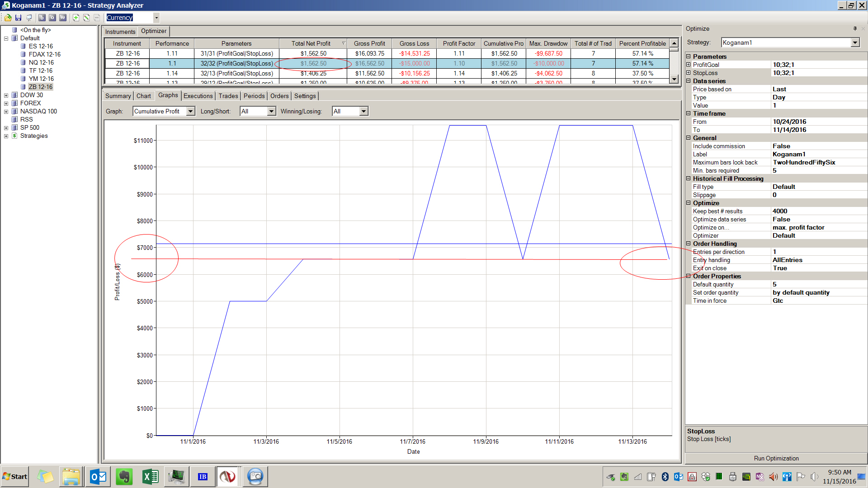Click the 'w' walk forward toolbar button

click(x=63, y=18)
